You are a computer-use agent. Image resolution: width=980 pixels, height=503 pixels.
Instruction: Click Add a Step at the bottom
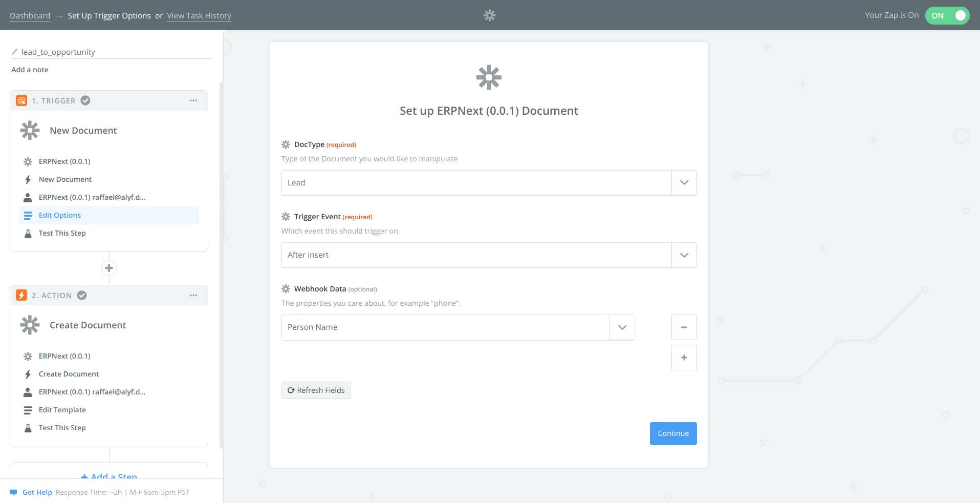point(109,475)
